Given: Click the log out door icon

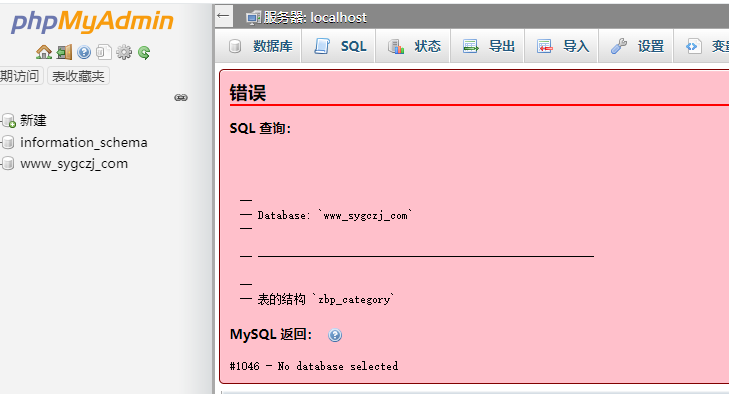Looking at the screenshot, I should click(x=64, y=52).
